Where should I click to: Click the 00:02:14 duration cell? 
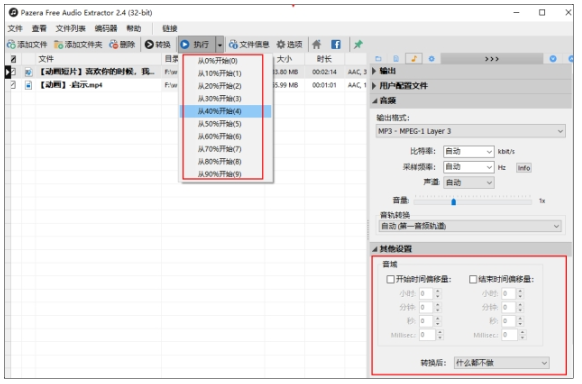[x=324, y=72]
